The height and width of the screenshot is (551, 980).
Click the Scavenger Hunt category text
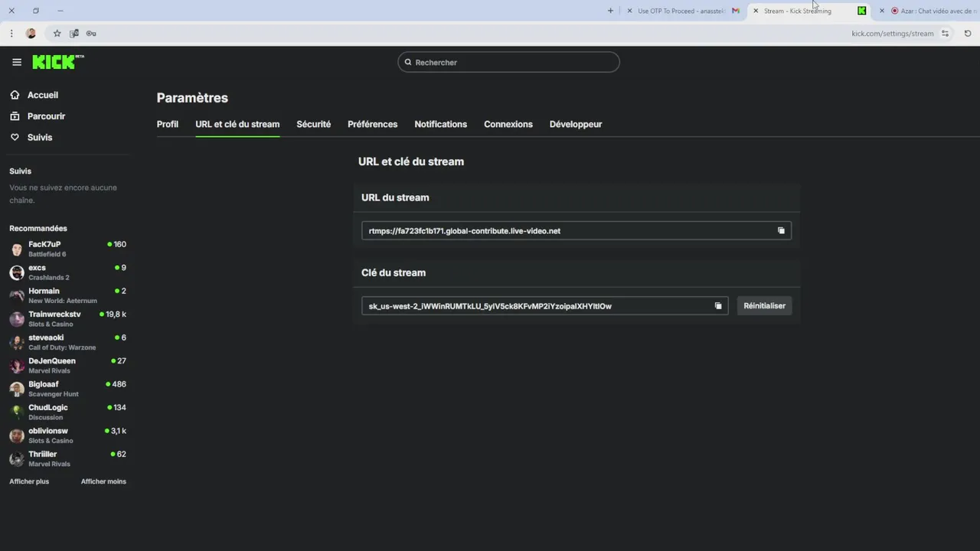(x=54, y=394)
